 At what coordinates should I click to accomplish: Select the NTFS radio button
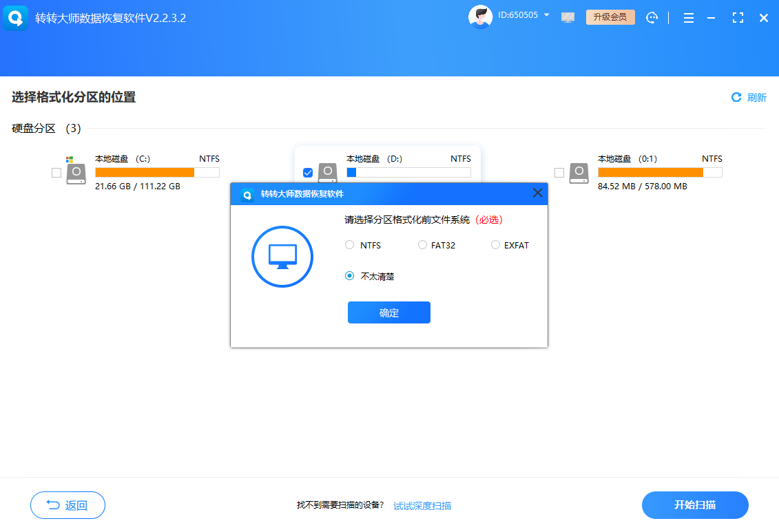[351, 244]
